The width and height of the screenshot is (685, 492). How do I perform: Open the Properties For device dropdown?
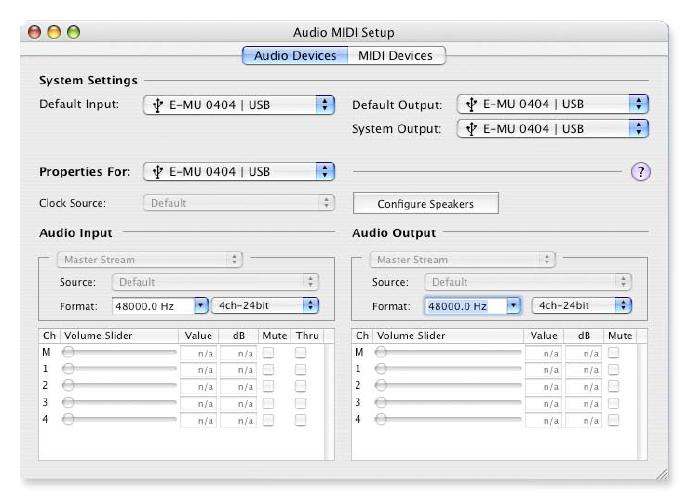239,171
